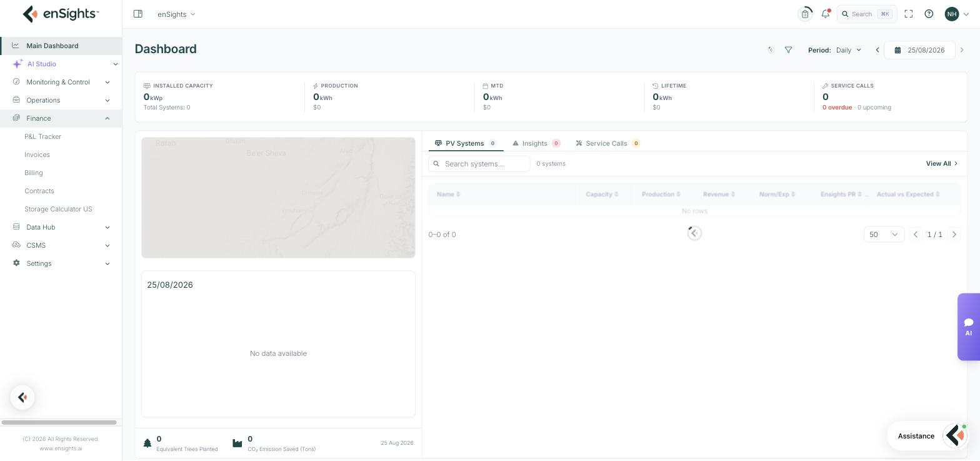The image size is (980, 461).
Task: Expand the CSMS section chevron
Action: (x=107, y=245)
